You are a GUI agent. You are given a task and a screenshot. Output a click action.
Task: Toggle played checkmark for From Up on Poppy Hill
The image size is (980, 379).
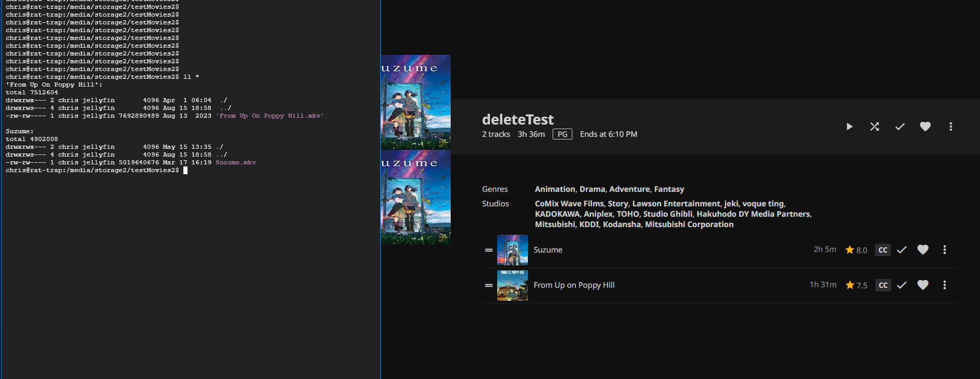pyautogui.click(x=902, y=285)
